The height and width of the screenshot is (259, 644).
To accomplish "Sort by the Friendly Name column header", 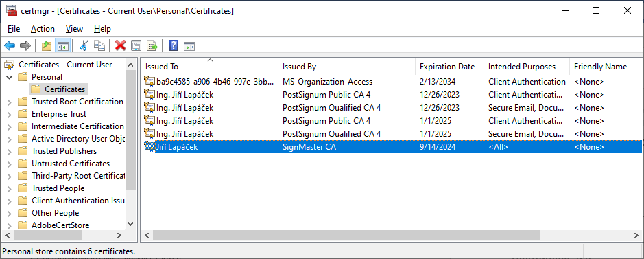I will point(606,67).
